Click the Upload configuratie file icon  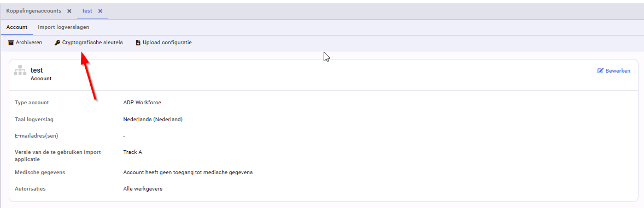138,43
